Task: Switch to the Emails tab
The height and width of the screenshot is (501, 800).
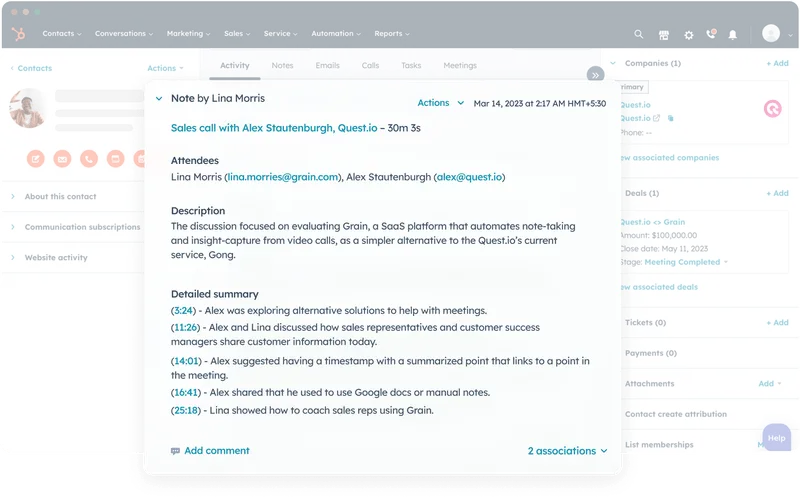Action: coord(328,65)
